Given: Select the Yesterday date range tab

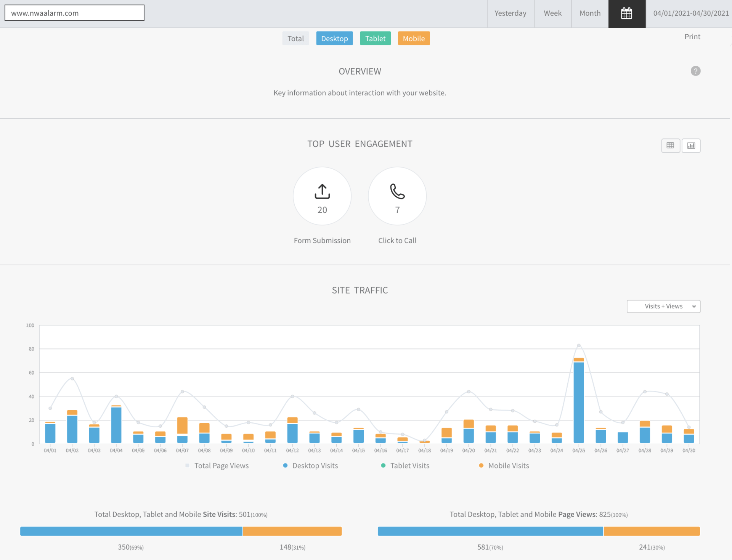Looking at the screenshot, I should coord(510,14).
